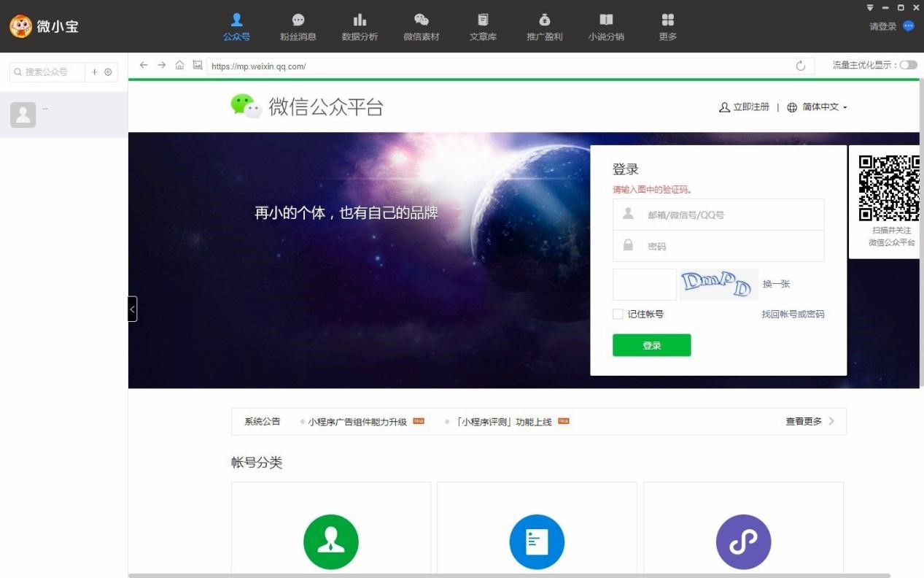The image size is (924, 578).
Task: Click 请登录 at top right
Action: (x=882, y=26)
